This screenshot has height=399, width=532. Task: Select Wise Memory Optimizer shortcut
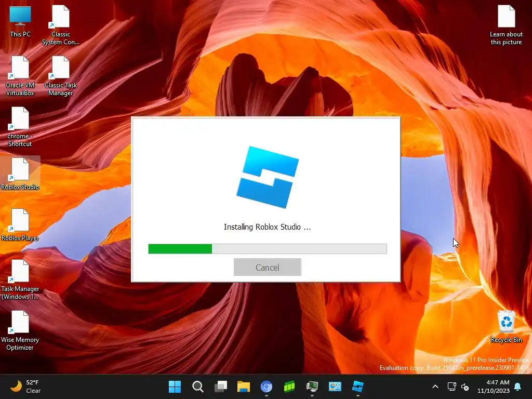point(20,330)
